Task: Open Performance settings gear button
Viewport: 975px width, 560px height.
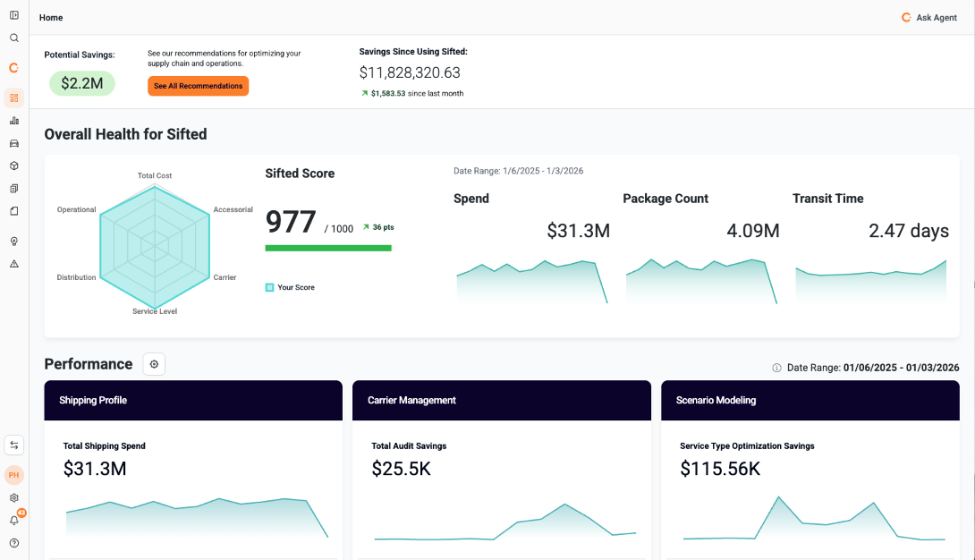Action: point(154,364)
